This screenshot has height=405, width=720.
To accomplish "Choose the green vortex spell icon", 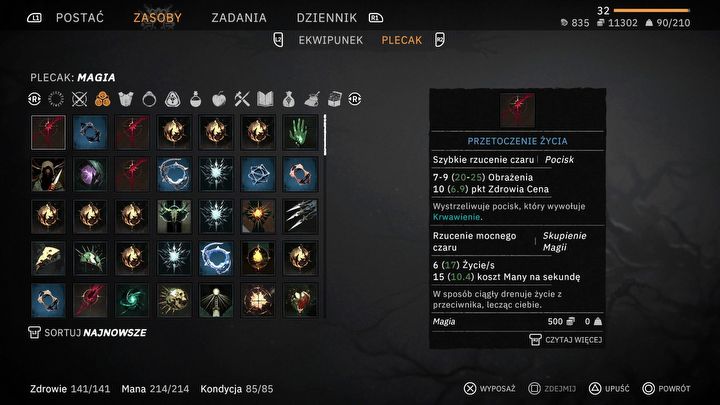I will point(132,300).
